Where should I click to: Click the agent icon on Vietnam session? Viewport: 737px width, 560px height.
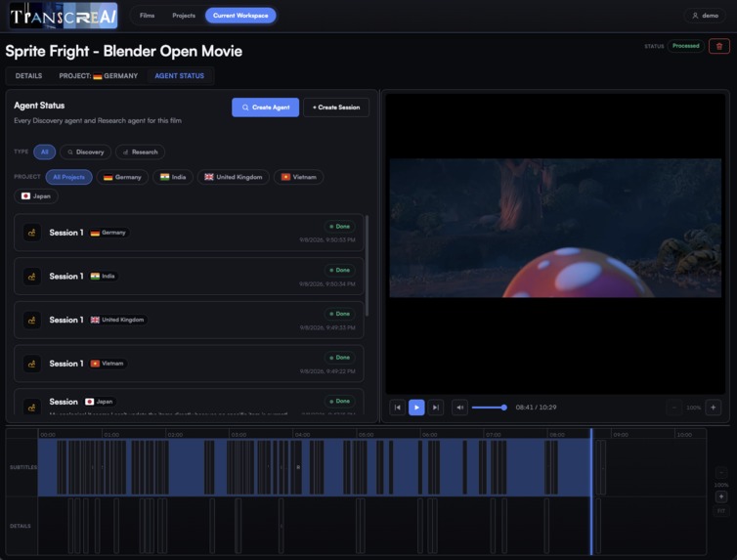pyautogui.click(x=32, y=364)
